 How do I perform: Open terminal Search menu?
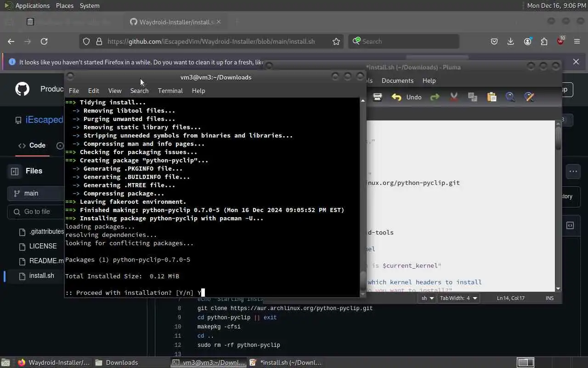pyautogui.click(x=139, y=91)
